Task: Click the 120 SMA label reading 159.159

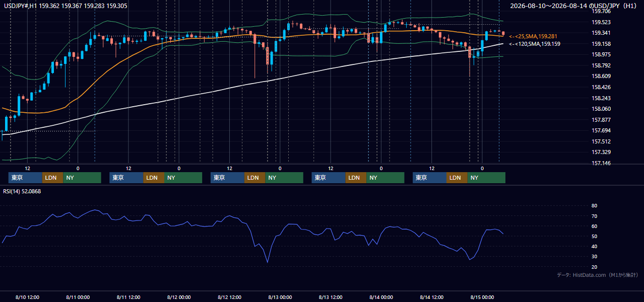Action: pos(534,44)
